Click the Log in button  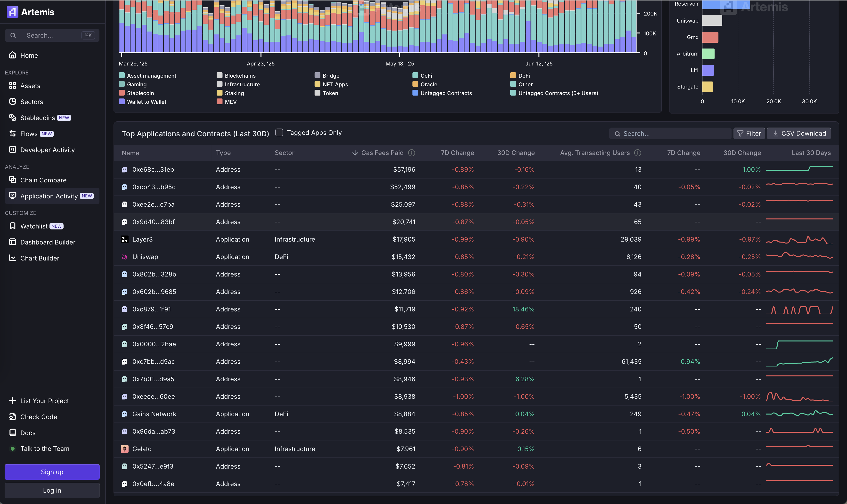[x=52, y=490]
